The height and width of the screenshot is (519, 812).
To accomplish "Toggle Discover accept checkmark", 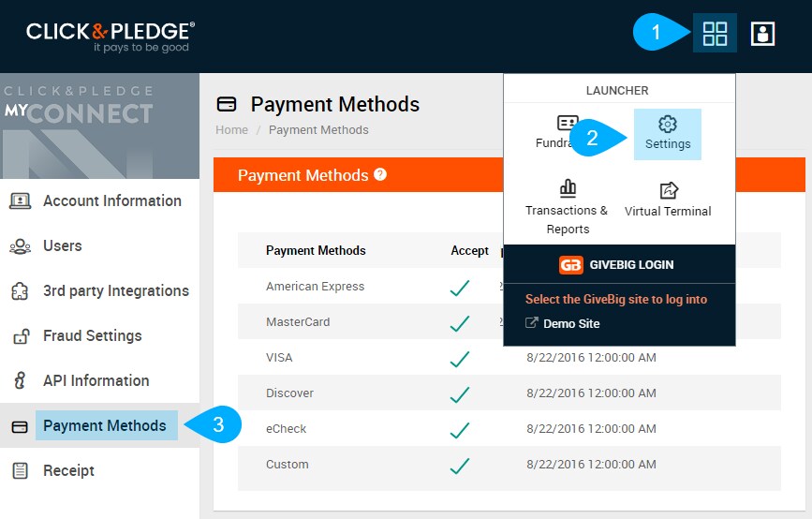I will coord(460,394).
